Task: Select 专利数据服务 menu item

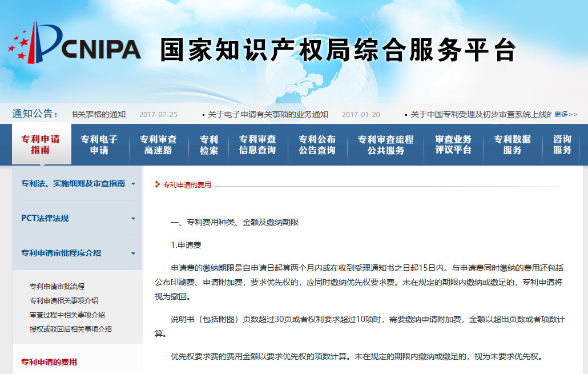Action: tap(512, 145)
